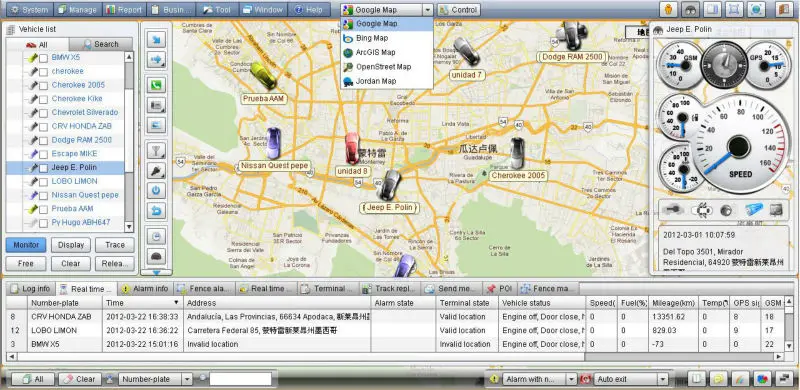Click the vehicle list vertical scrollbar
This screenshot has width=800, height=390.
[x=129, y=142]
